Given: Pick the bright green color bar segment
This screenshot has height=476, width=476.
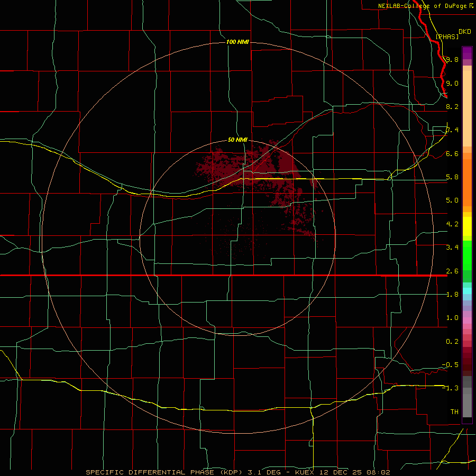Looking at the screenshot, I should [x=467, y=255].
